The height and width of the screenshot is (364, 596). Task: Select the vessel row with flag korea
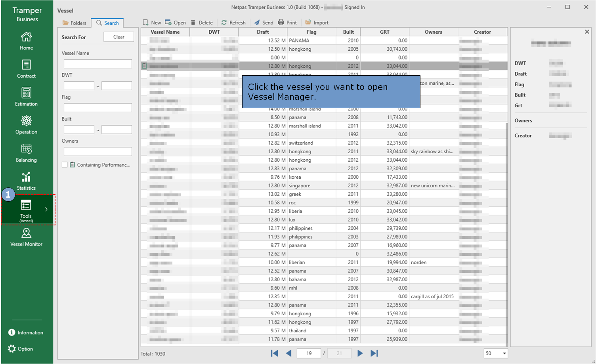coord(324,177)
